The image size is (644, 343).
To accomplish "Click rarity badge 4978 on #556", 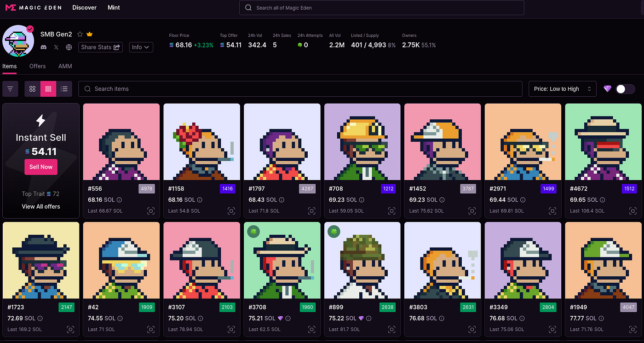I will coord(147,188).
